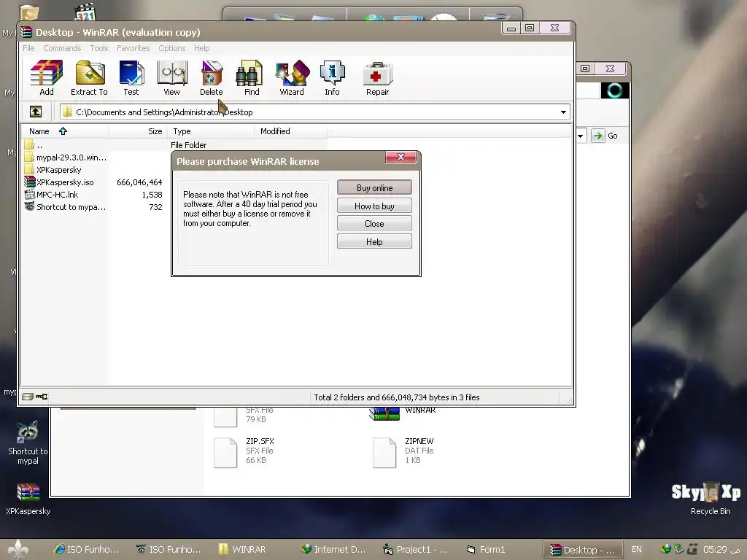This screenshot has width=747, height=560.
Task: Expand the path address dropdown arrow
Action: pos(563,112)
